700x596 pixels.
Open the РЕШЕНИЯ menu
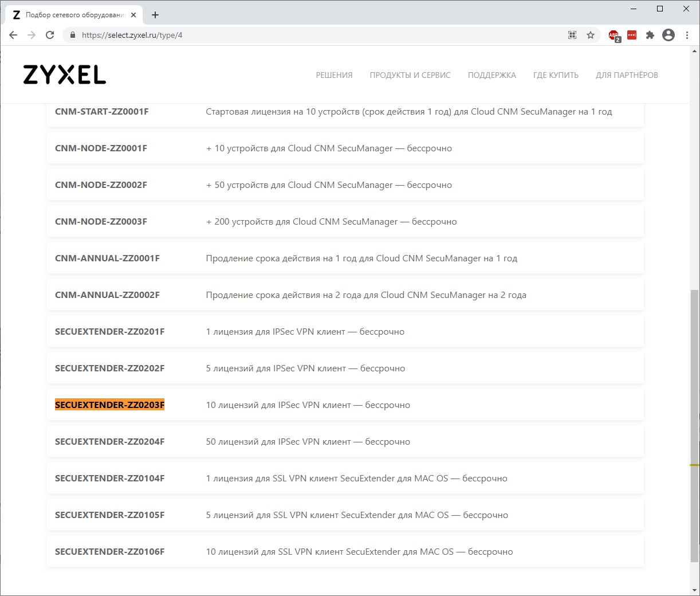pos(335,75)
